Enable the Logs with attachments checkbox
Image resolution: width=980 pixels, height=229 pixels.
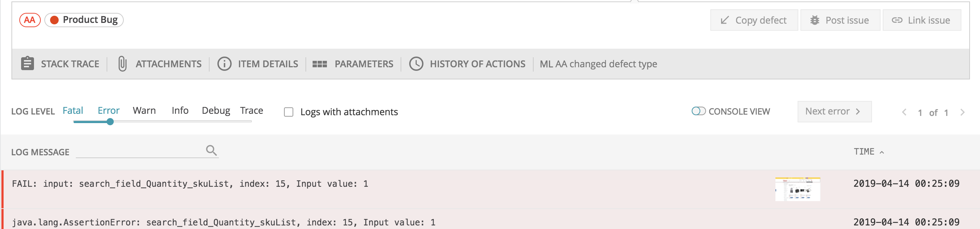pos(288,112)
